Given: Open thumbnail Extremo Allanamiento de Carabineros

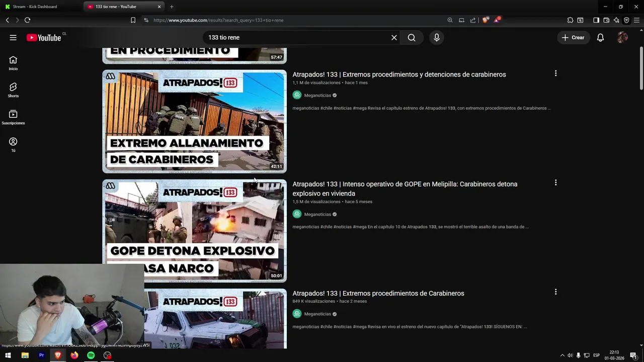Looking at the screenshot, I should tap(194, 121).
